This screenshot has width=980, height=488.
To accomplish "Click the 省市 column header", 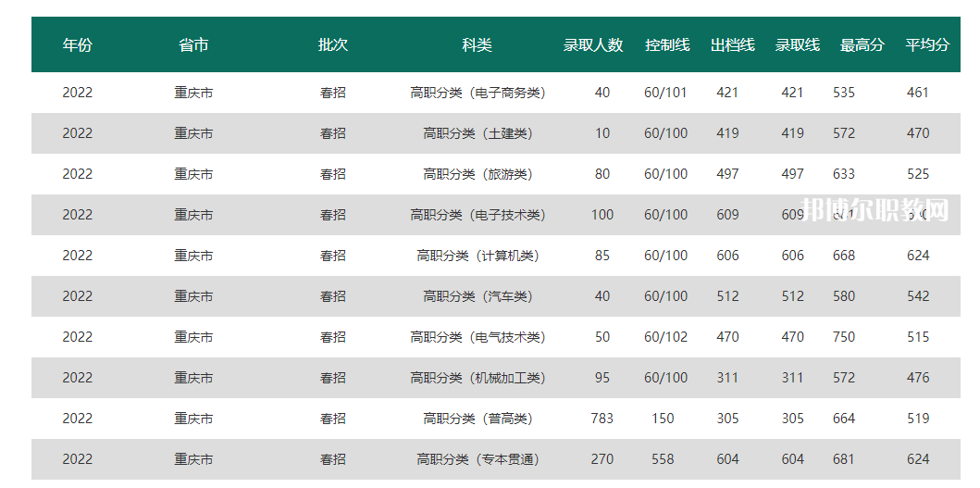I will [x=193, y=45].
